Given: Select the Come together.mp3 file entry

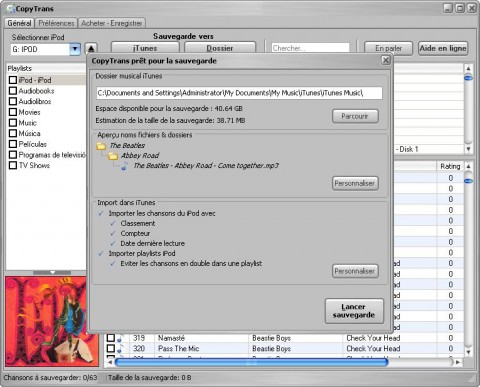Looking at the screenshot, I should point(206,166).
